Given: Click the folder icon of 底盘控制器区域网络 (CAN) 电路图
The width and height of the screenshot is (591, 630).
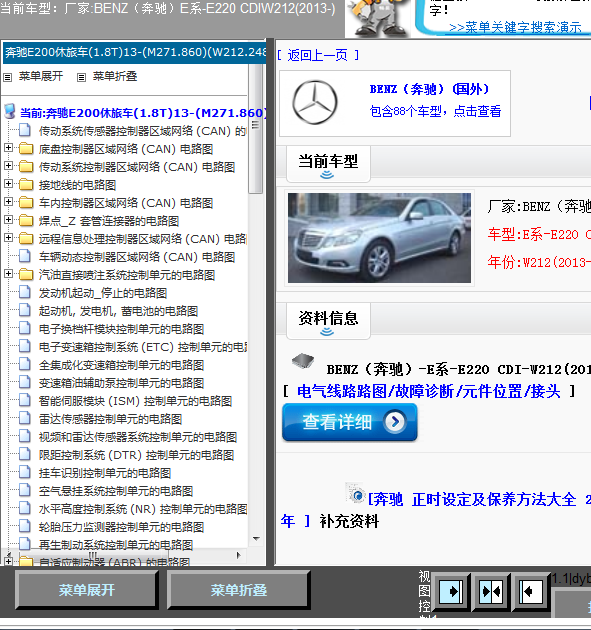Looking at the screenshot, I should pos(26,149).
